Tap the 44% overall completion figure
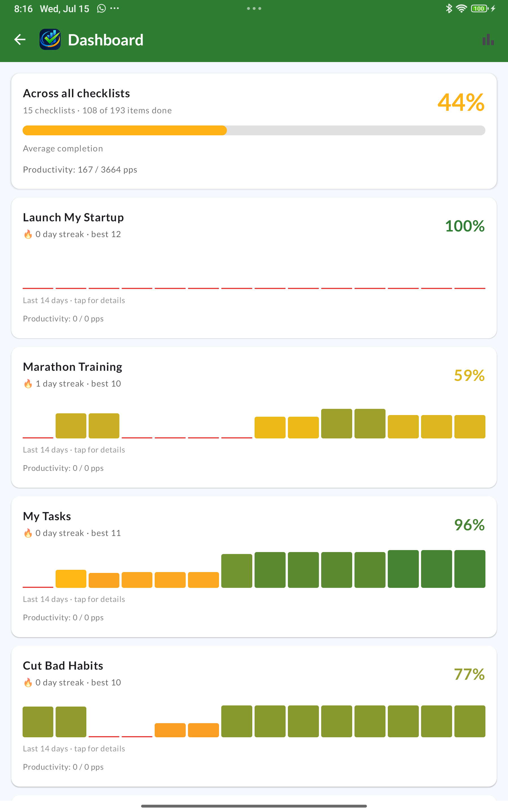The image size is (508, 812). (x=461, y=102)
